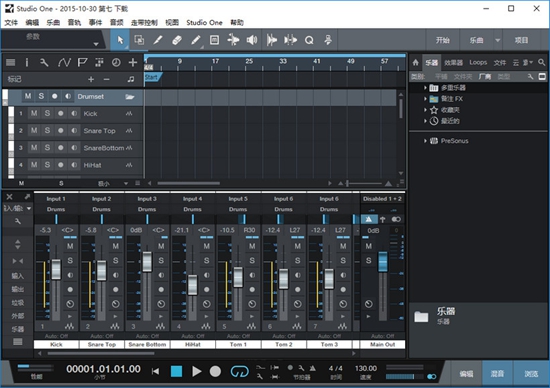Image resolution: width=550 pixels, height=388 pixels.
Task: Click the Quantize Q icon
Action: coord(309,40)
